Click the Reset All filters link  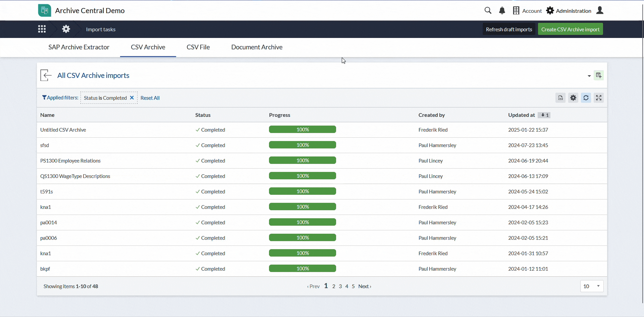pyautogui.click(x=150, y=98)
